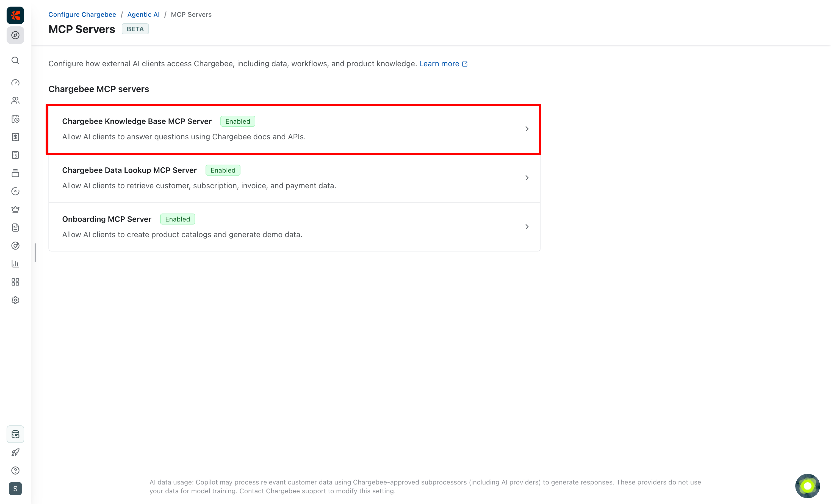Image resolution: width=831 pixels, height=504 pixels.
Task: Click the BETA badge next to page title
Action: pyautogui.click(x=135, y=29)
